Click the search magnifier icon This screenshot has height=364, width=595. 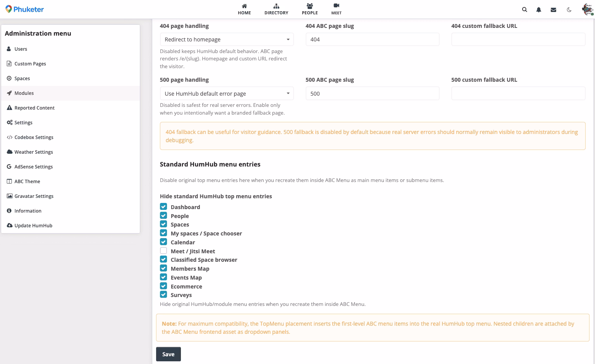pos(524,10)
